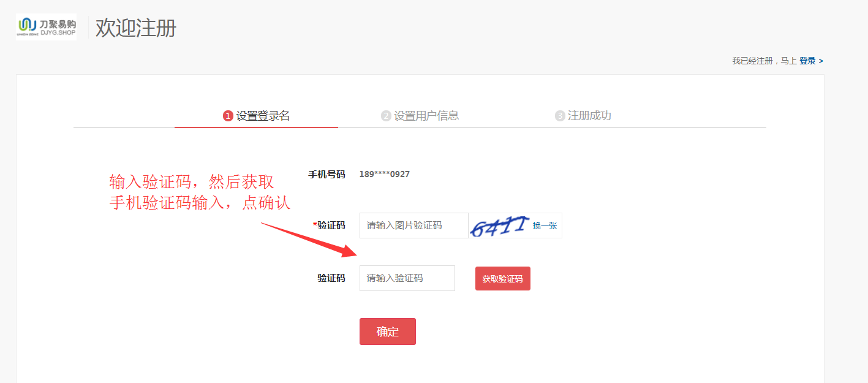Select the 注册成功 step tab
This screenshot has height=383, width=868.
coord(583,116)
